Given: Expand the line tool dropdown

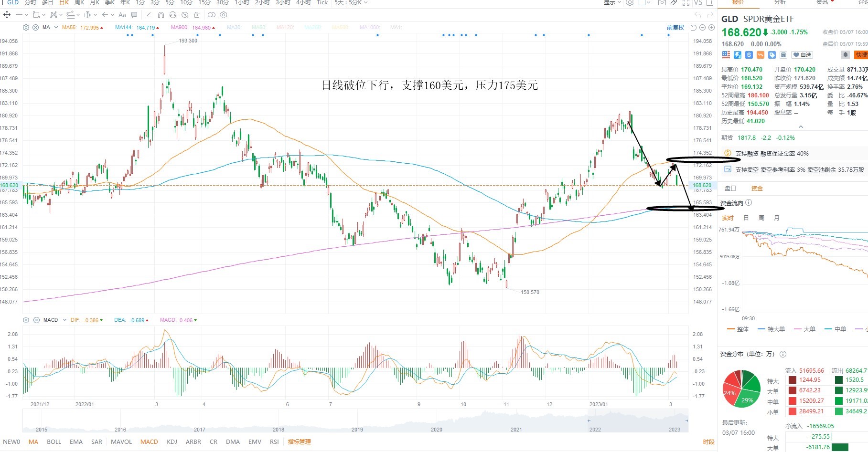Looking at the screenshot, I should click(26, 15).
